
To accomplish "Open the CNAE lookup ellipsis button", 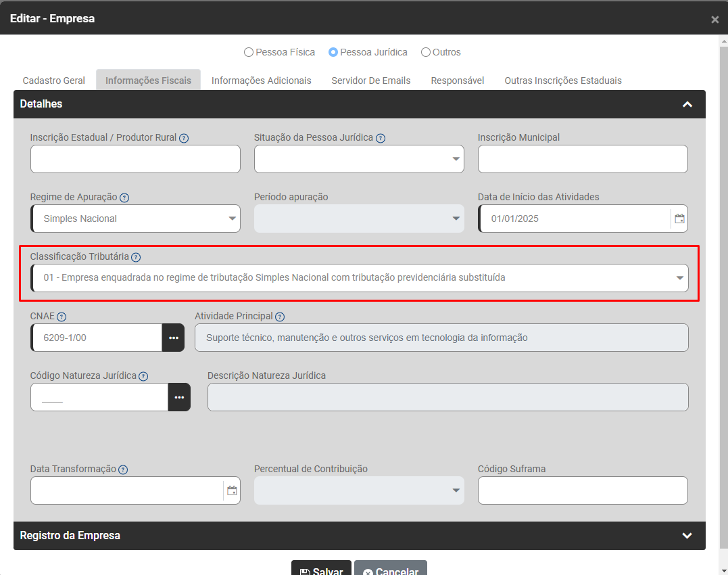I will pyautogui.click(x=173, y=338).
